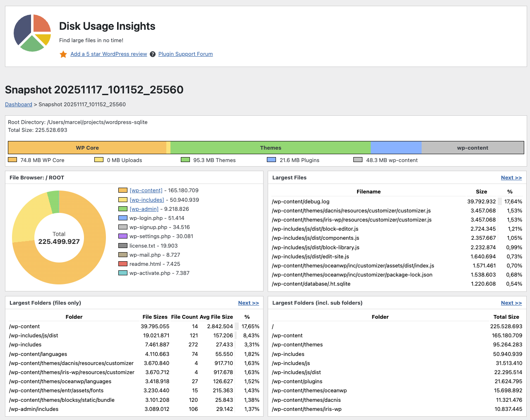Click the green Themes bar segment
This screenshot has width=530, height=420.
click(270, 148)
